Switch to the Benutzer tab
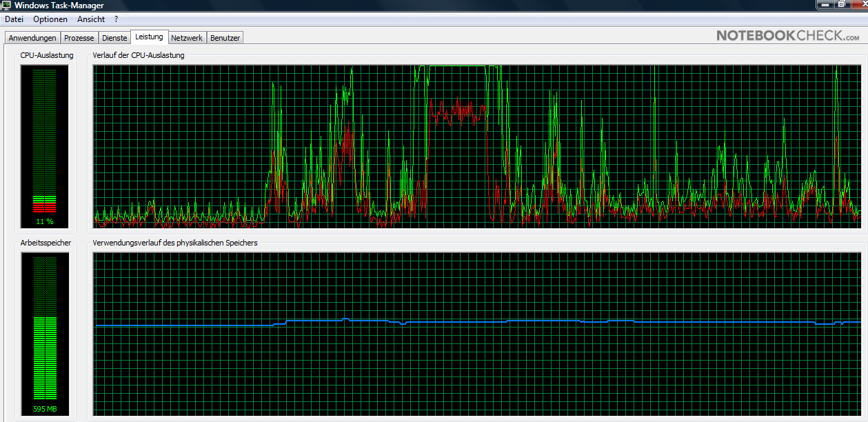 coord(225,38)
